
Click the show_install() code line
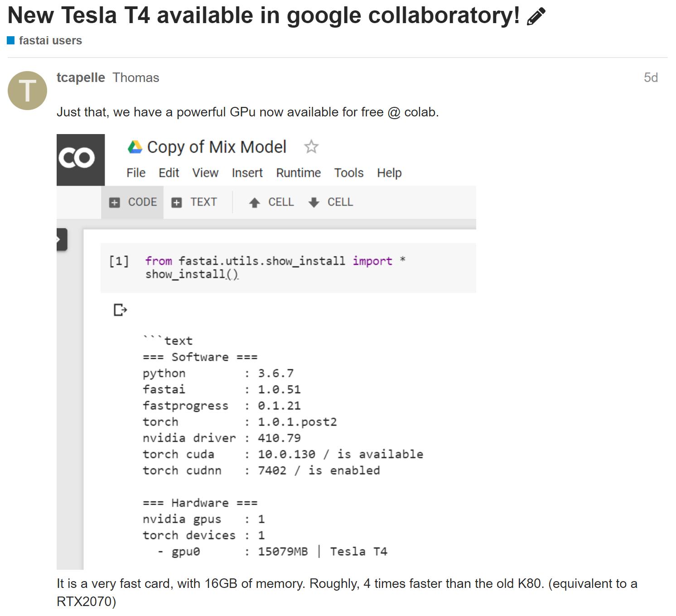(192, 274)
